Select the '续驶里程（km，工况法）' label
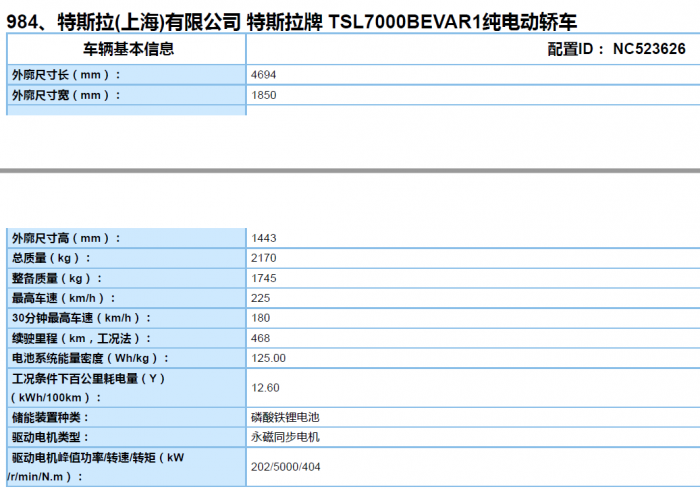 (82, 338)
